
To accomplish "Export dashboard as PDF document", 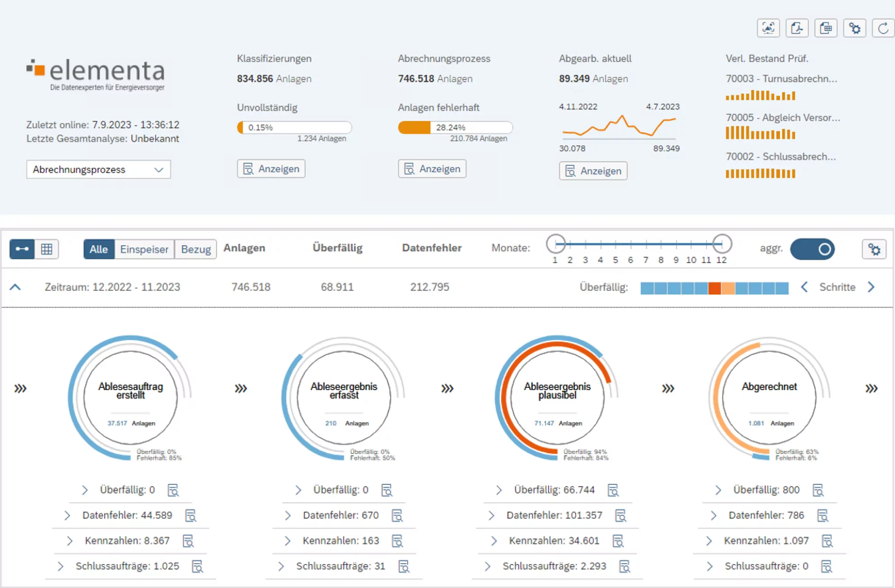I will coord(797,28).
